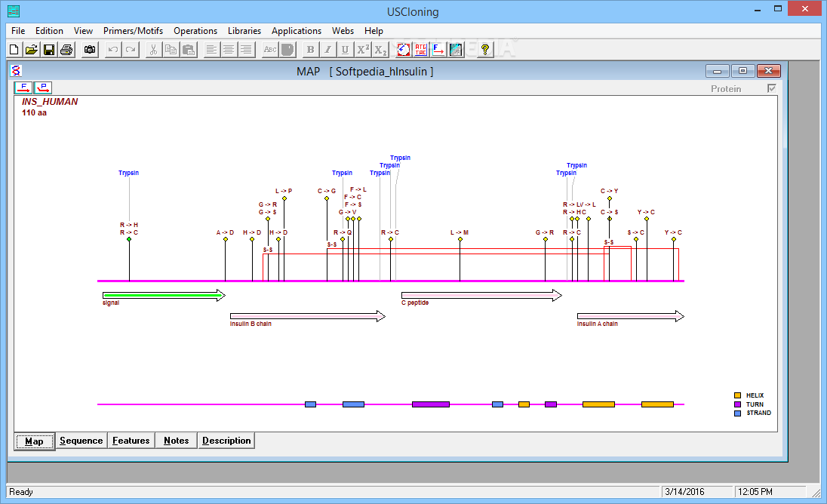The image size is (827, 504).
Task: Click the A -> D variant marker
Action: (225, 239)
